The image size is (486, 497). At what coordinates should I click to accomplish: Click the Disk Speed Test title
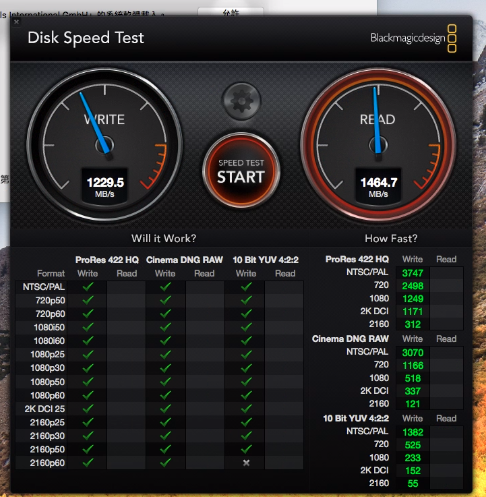(x=86, y=38)
